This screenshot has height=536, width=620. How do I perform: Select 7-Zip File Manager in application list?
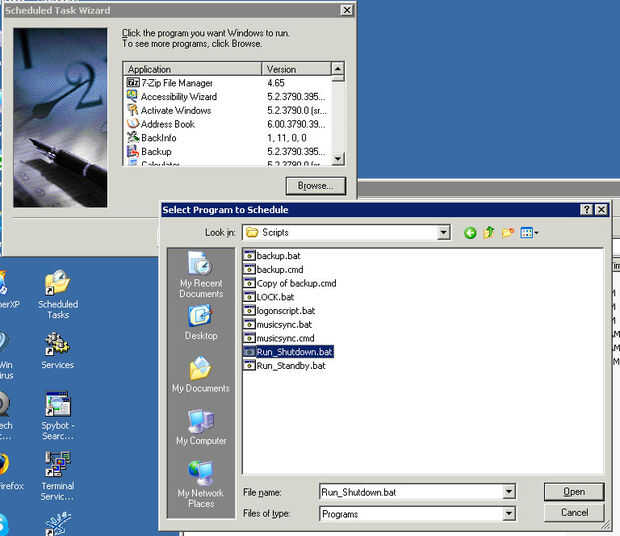point(170,83)
